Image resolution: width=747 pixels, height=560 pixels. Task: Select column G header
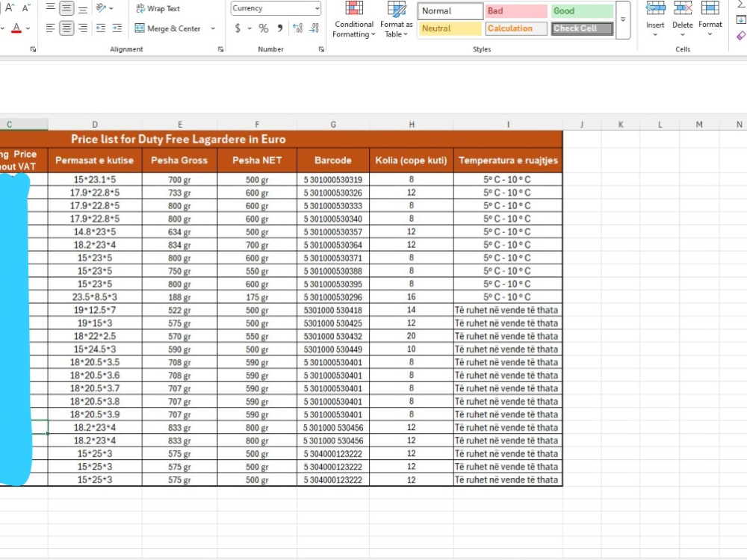pos(333,124)
